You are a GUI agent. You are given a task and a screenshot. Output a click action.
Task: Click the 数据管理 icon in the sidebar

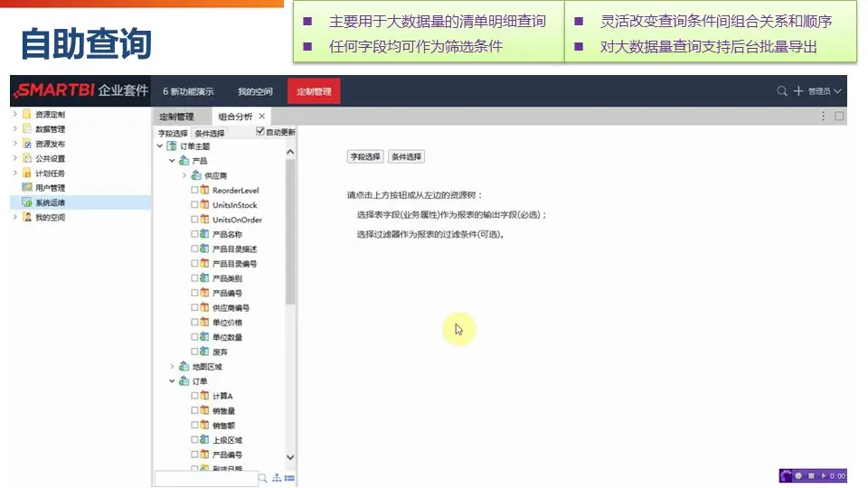pos(26,129)
